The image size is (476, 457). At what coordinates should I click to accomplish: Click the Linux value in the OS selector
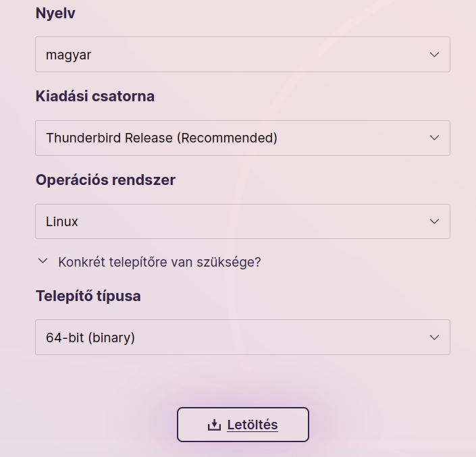(62, 221)
